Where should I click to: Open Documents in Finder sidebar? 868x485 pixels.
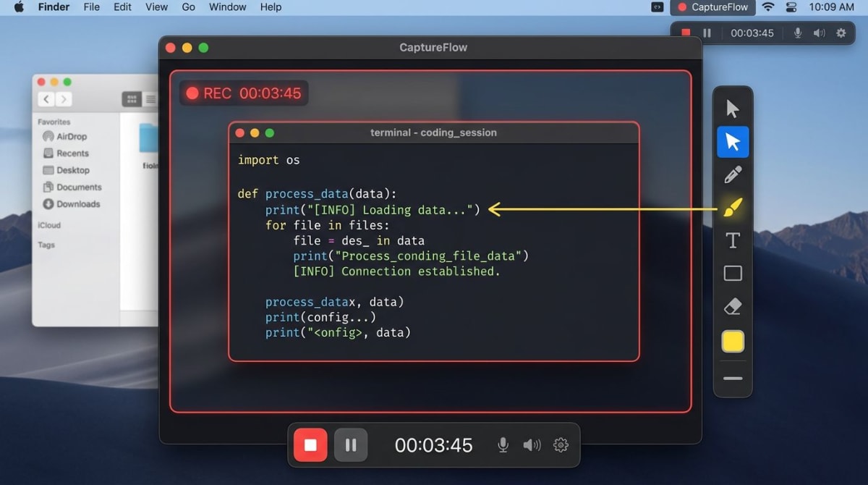click(72, 187)
